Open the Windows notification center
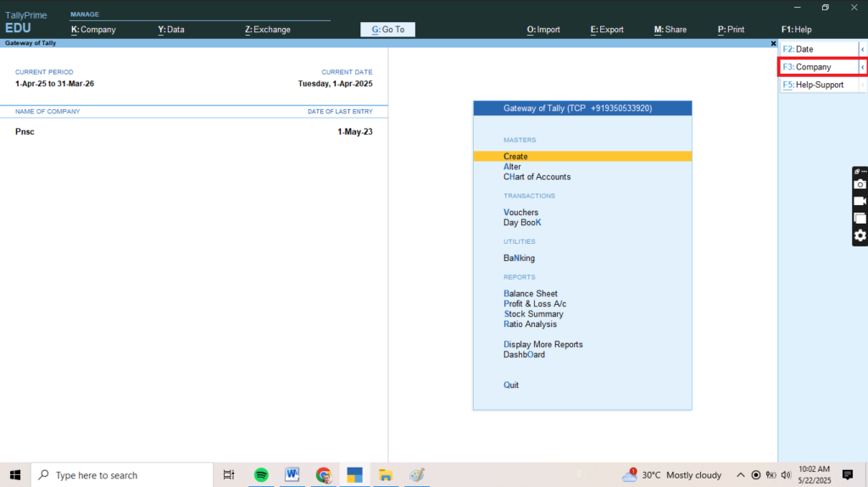Image resolution: width=868 pixels, height=487 pixels. pyautogui.click(x=848, y=475)
